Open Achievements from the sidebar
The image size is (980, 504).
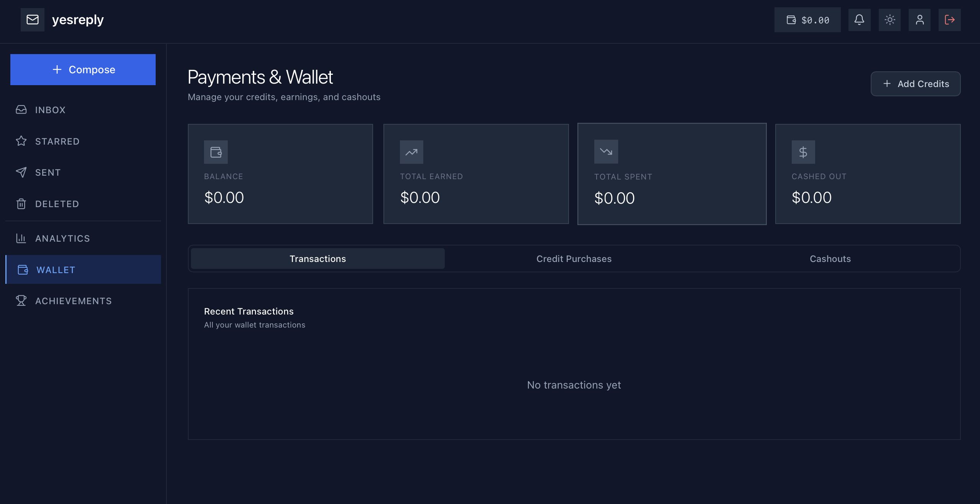[73, 301]
